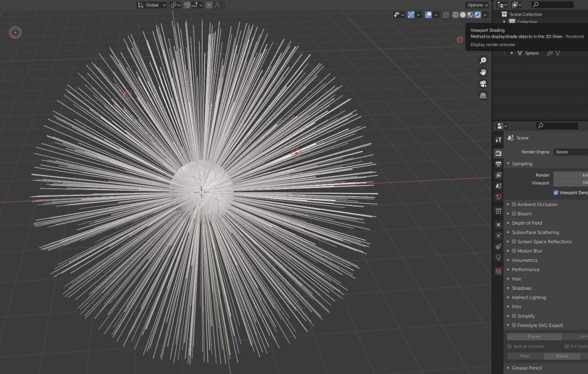Toggle the Move gizmo hand icon
This screenshot has width=588, height=374.
click(x=483, y=72)
